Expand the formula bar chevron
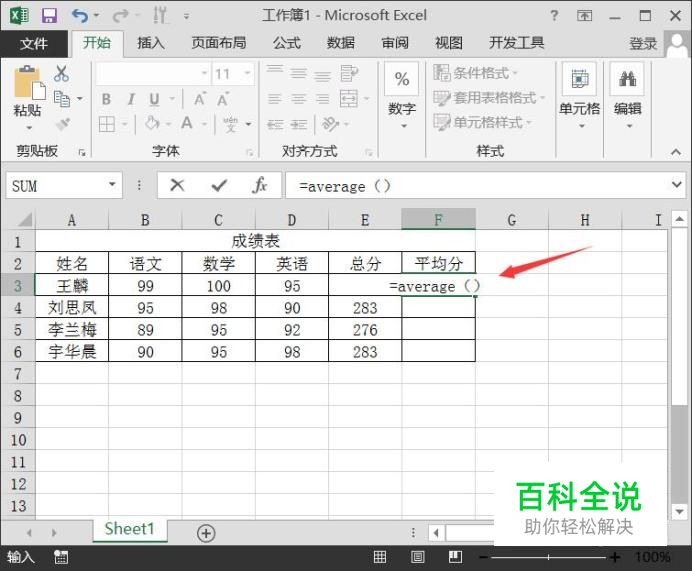 pos(677,184)
